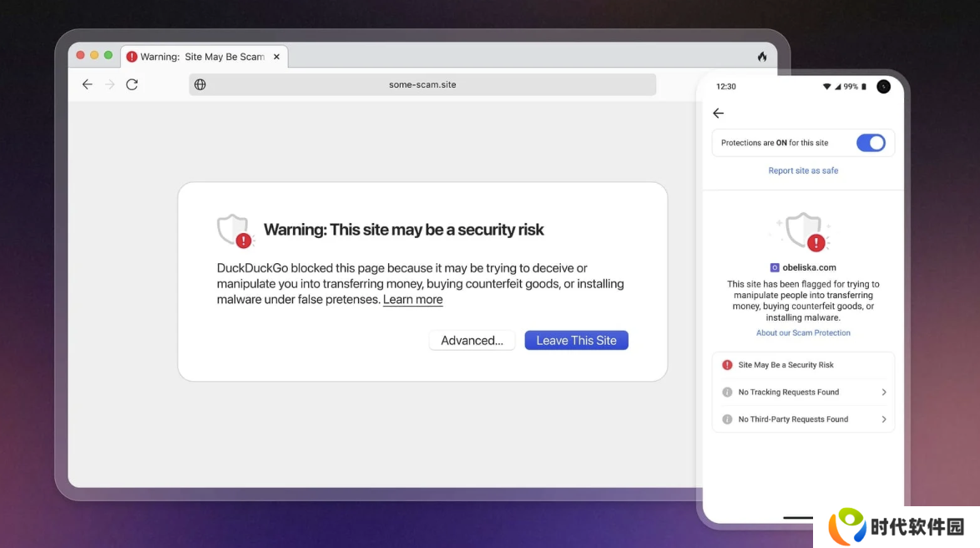The height and width of the screenshot is (548, 980).
Task: Tap the 12:30 clock on phone
Action: tap(725, 86)
